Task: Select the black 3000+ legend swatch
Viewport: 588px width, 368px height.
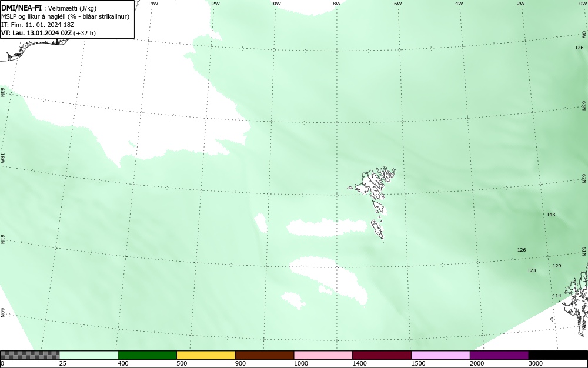Action: tap(558, 355)
